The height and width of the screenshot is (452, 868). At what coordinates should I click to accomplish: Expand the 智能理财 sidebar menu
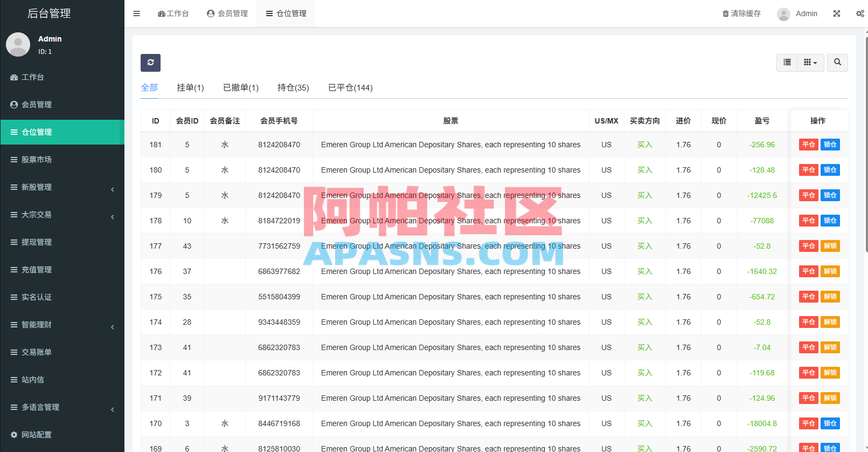[63, 325]
